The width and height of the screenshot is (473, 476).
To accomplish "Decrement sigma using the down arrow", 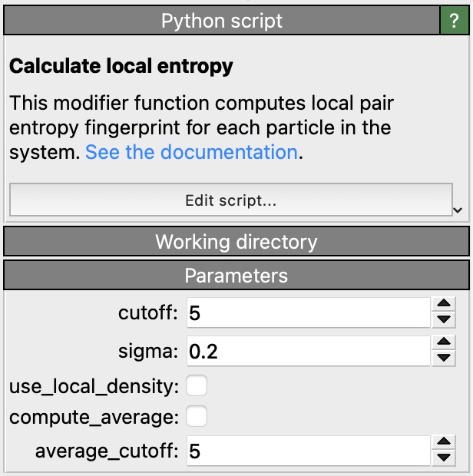I will tap(443, 358).
